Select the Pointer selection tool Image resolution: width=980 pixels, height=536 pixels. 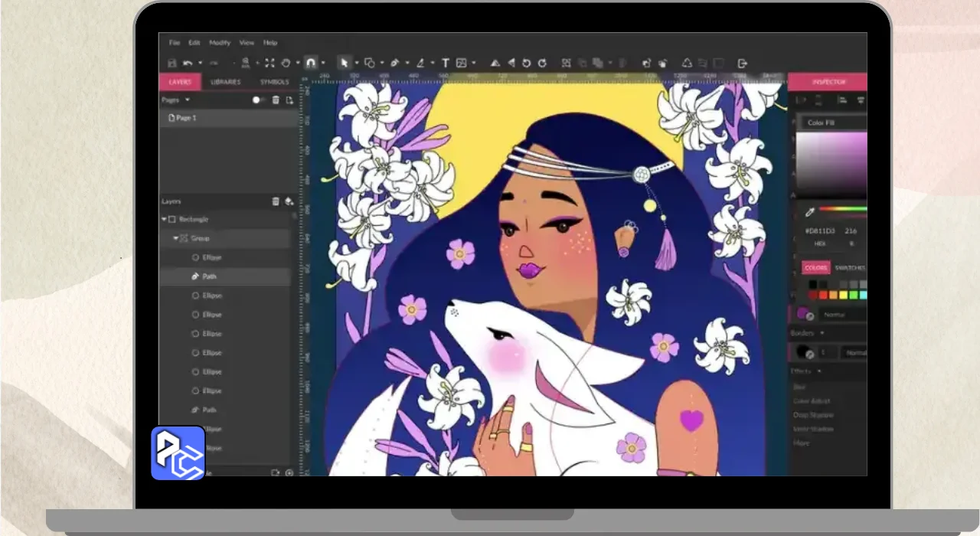pyautogui.click(x=344, y=63)
